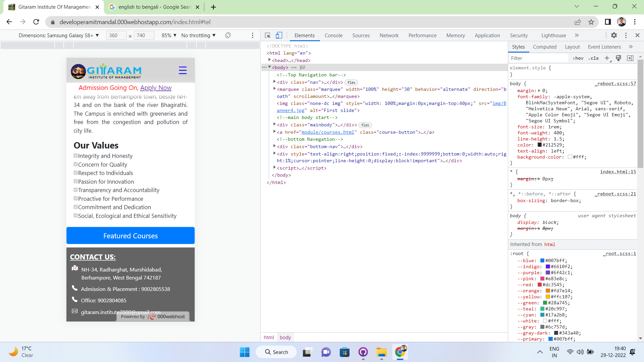Screen dimensions: 644x362
Task: Show more DevTools panel tabs
Action: point(577,36)
